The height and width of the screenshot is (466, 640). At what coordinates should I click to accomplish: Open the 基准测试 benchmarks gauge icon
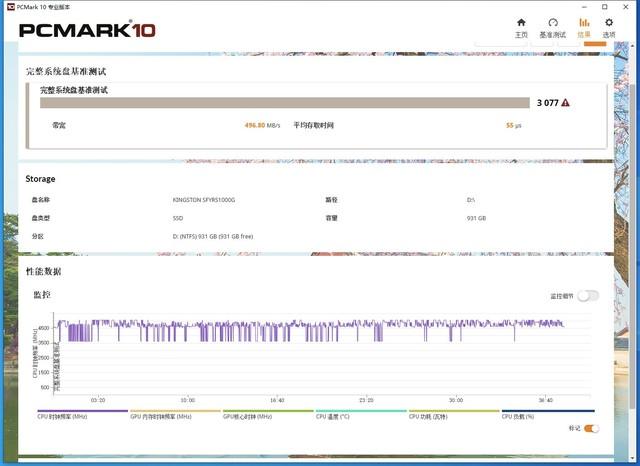point(553,22)
